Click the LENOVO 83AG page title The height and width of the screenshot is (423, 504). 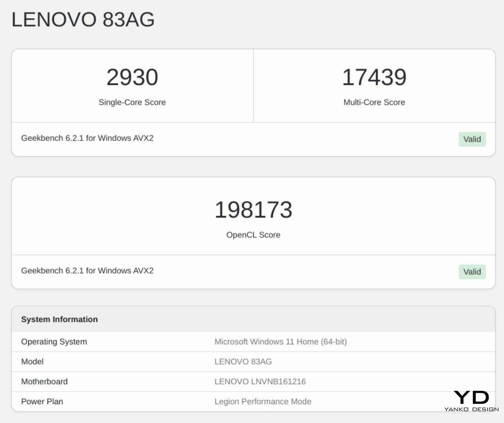tap(83, 19)
